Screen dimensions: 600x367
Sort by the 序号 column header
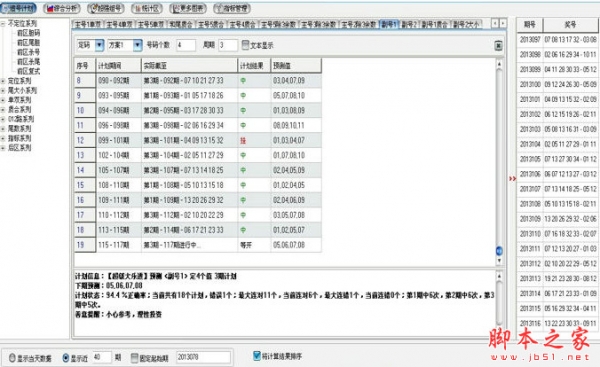pyautogui.click(x=85, y=66)
